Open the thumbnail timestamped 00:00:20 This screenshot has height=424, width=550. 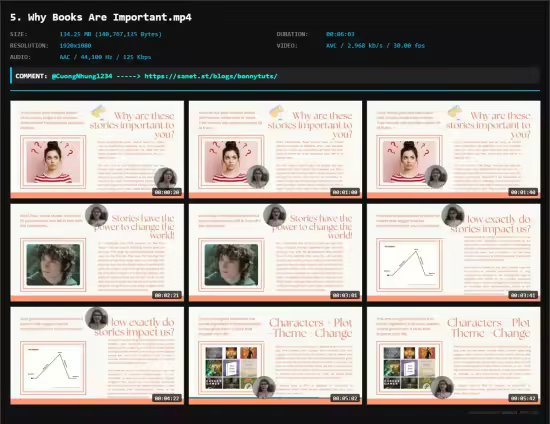[x=97, y=149]
